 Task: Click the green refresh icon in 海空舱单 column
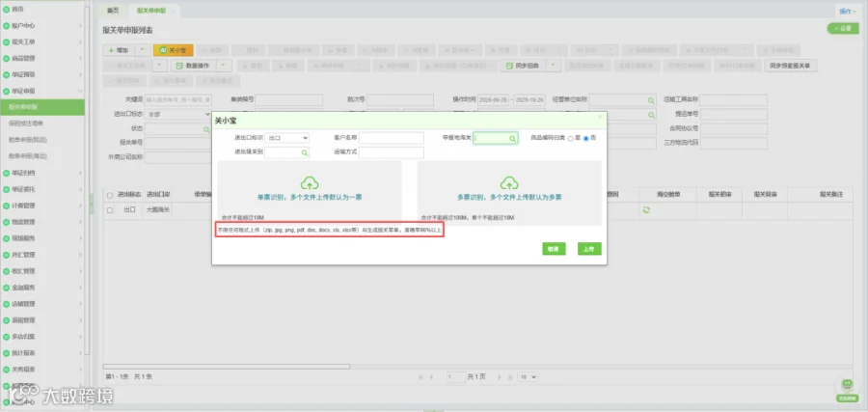point(645,210)
